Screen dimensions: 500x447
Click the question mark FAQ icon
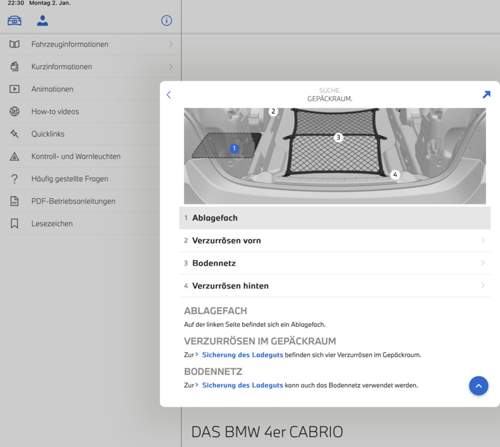14,179
